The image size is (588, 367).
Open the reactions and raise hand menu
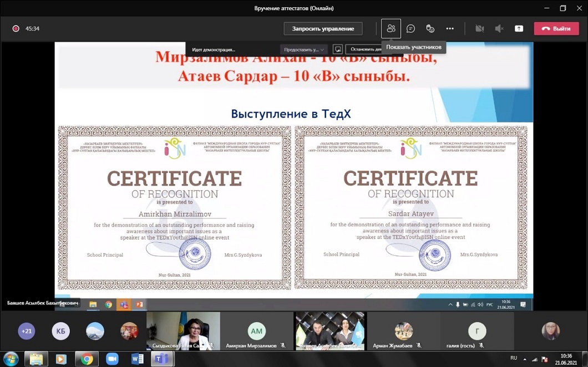pyautogui.click(x=430, y=29)
